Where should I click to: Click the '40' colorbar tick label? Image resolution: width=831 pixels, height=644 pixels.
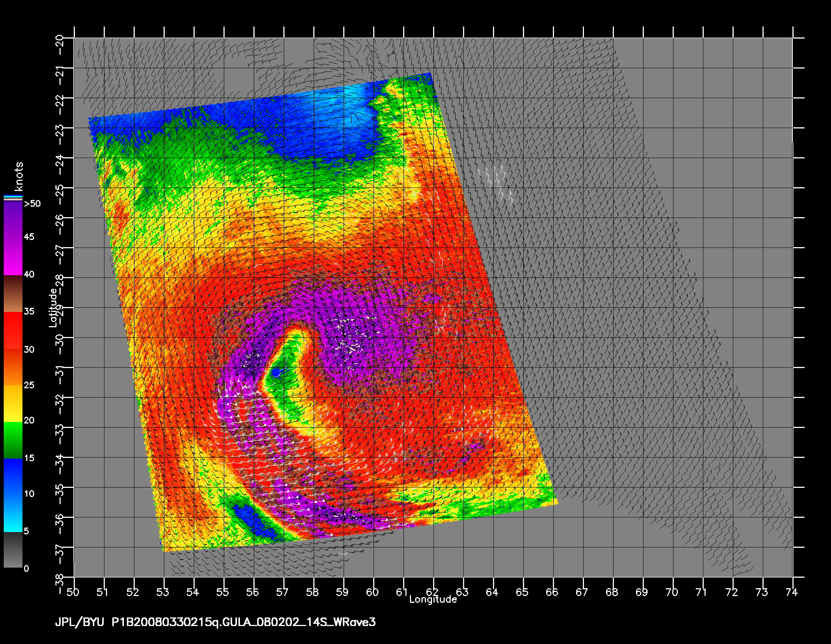29,274
